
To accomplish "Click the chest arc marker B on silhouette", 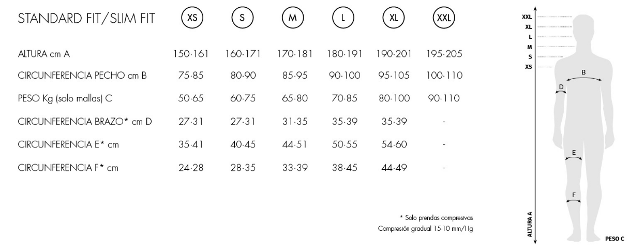I will pos(584,76).
